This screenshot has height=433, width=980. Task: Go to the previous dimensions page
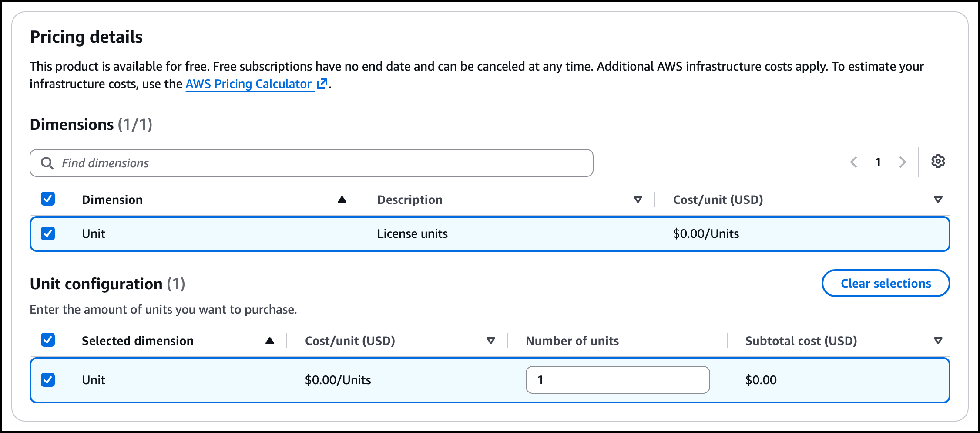(854, 162)
